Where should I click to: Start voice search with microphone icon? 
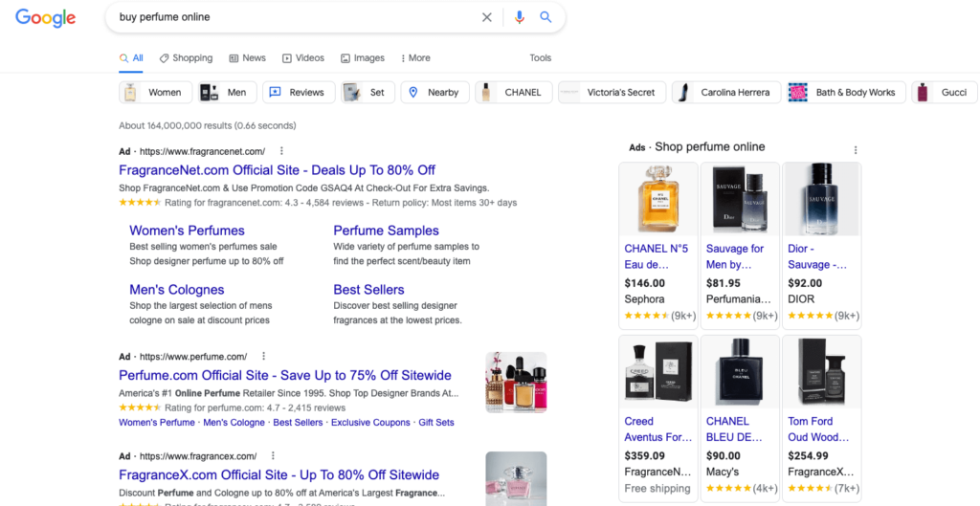click(x=520, y=17)
